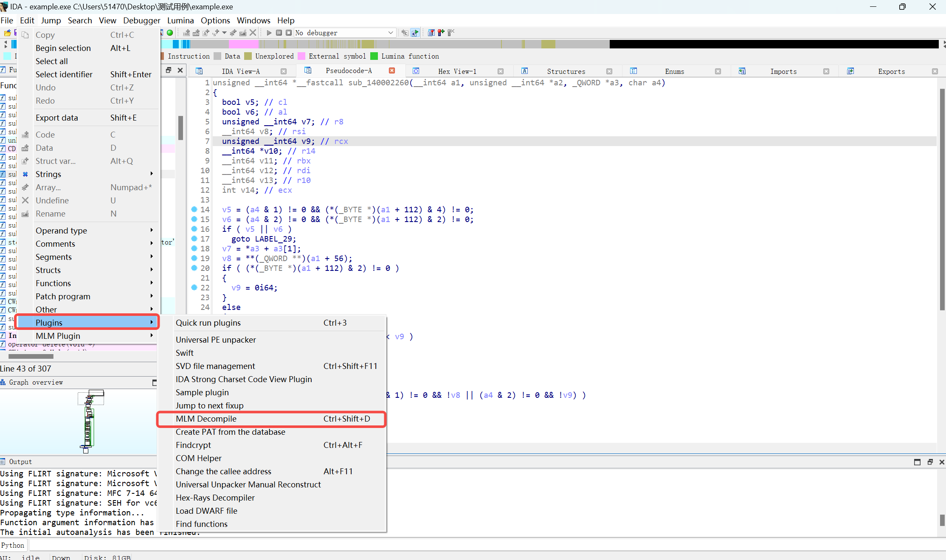The width and height of the screenshot is (946, 560).
Task: Click the create data toolbar icon
Action: tap(196, 33)
